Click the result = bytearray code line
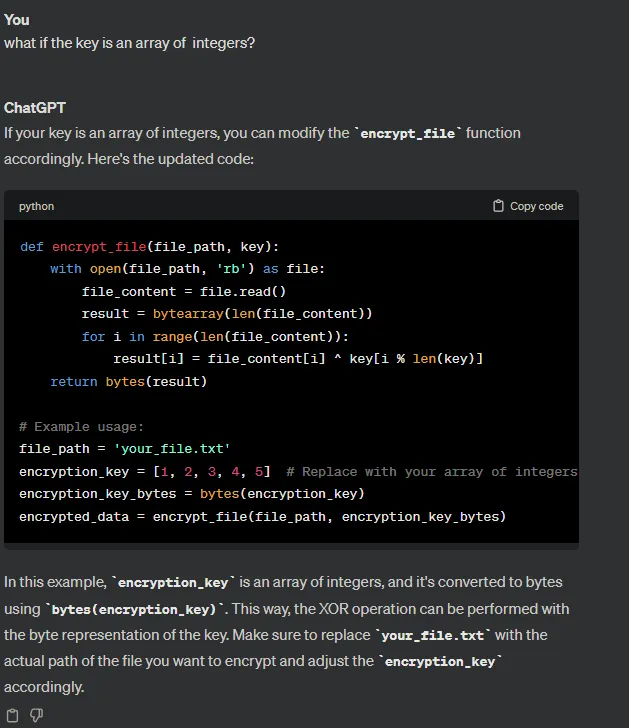 227,314
